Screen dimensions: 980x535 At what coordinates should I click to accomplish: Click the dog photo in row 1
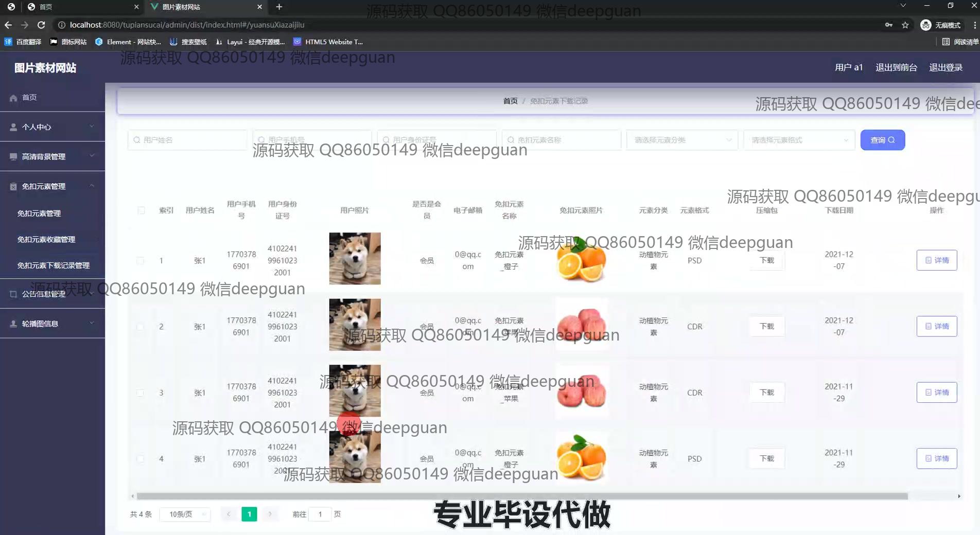click(x=355, y=259)
